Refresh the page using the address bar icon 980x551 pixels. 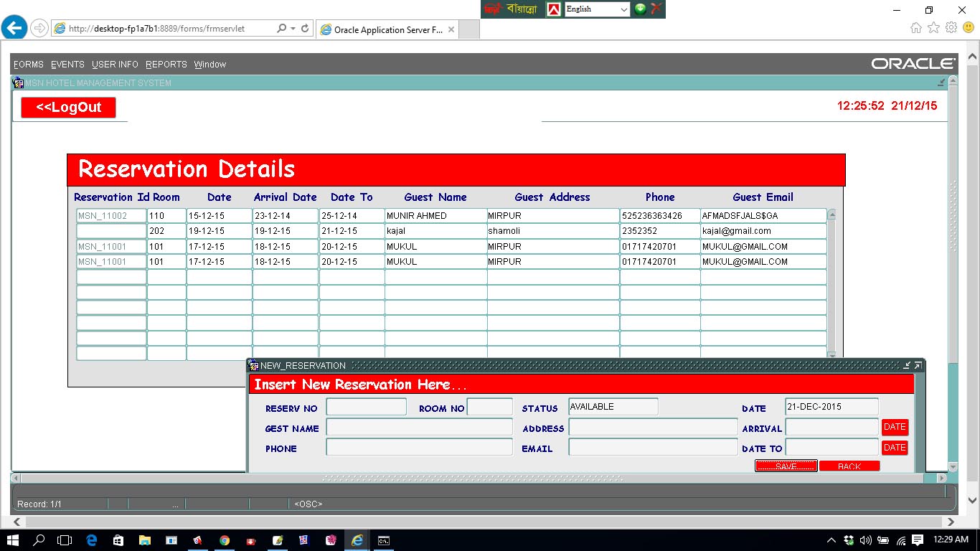click(305, 29)
